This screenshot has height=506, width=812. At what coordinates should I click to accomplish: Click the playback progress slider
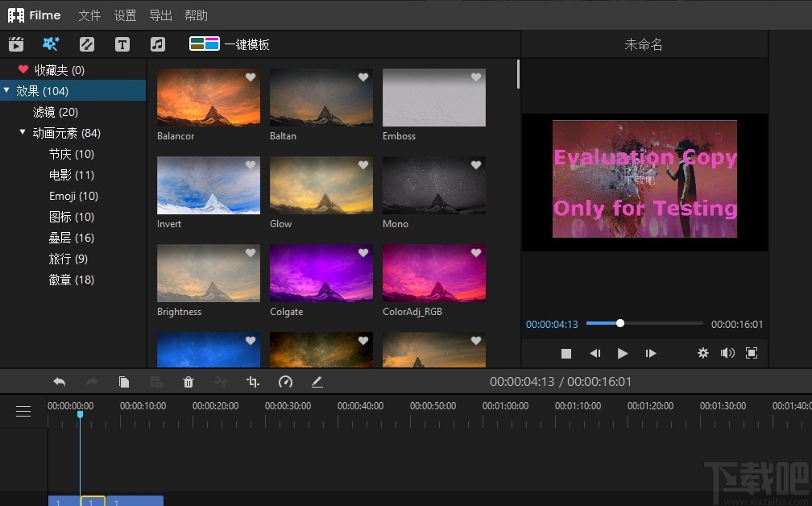(x=619, y=323)
